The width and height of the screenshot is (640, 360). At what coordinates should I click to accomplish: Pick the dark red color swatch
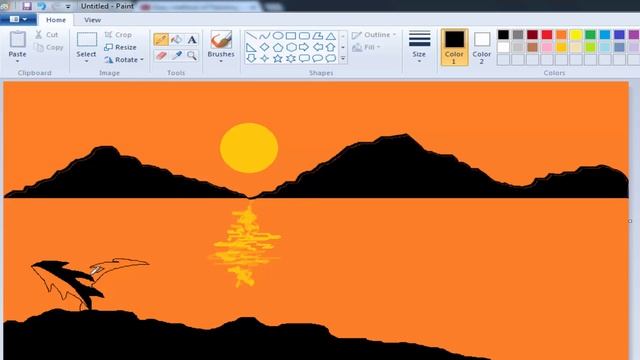(x=532, y=35)
